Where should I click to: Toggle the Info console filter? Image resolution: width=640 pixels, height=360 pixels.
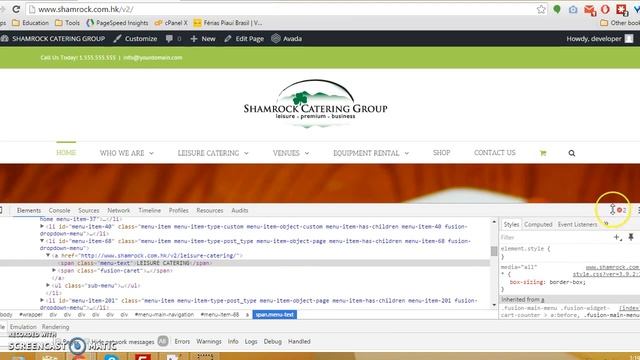tap(233, 341)
